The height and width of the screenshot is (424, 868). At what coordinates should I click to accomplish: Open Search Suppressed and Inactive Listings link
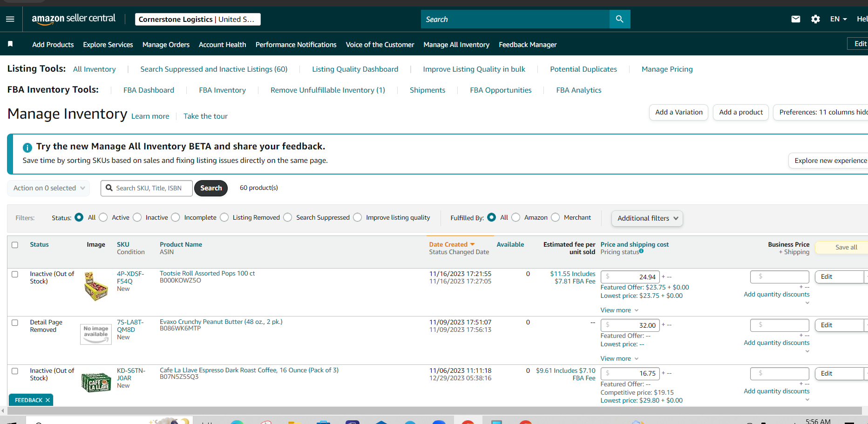pos(214,69)
